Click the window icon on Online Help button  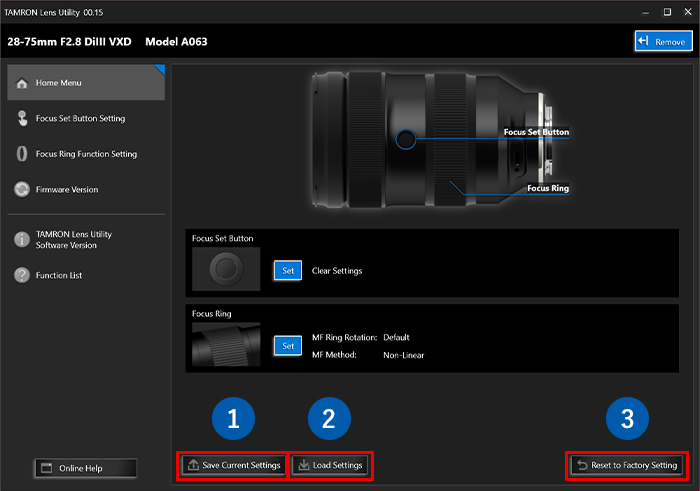coord(46,468)
